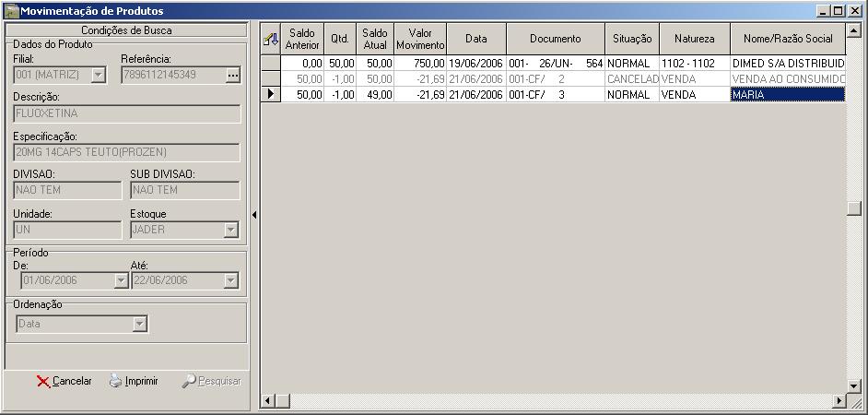Screen dimensions: 868x415
Task: Click the vertical scrollbar thumb
Action: pyautogui.click(x=854, y=209)
